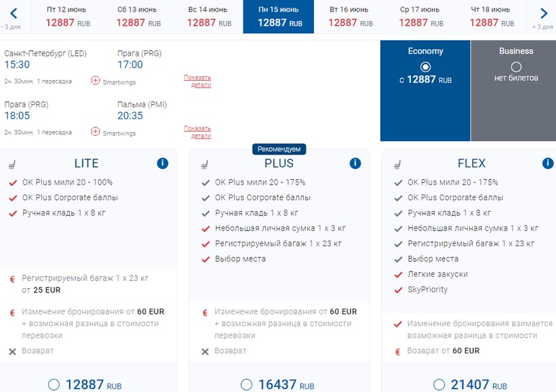Click the Сб 13 июнь date tab
This screenshot has width=556, height=392.
click(x=138, y=16)
